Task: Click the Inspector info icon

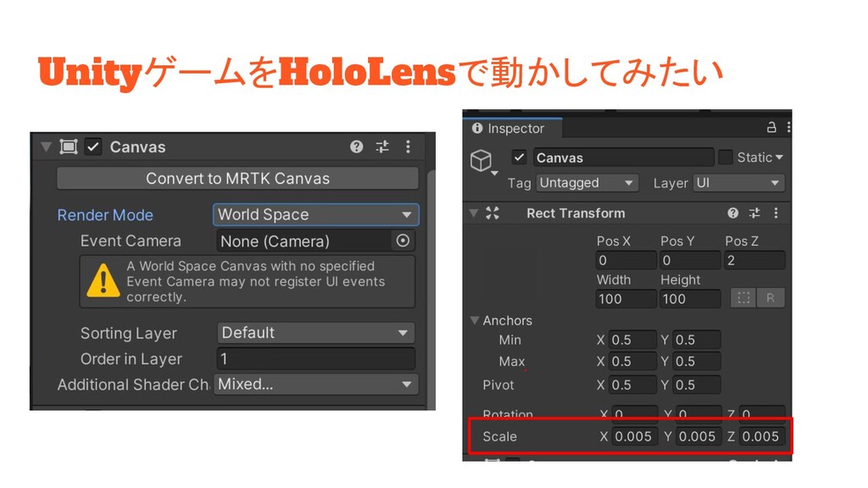Action: pos(477,129)
